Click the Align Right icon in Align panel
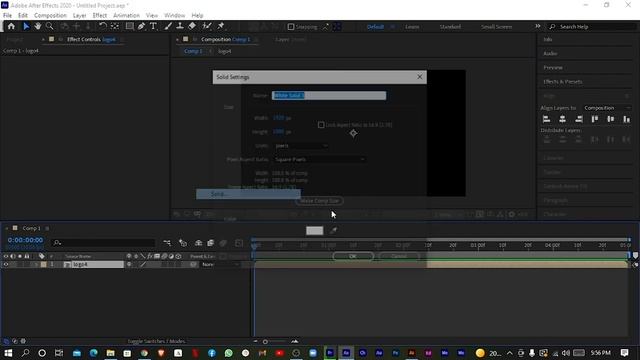 579,119
